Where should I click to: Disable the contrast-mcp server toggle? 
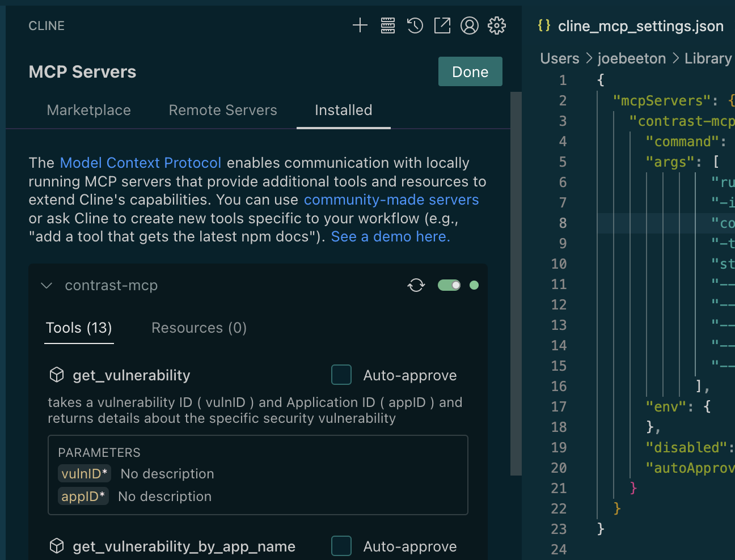click(449, 285)
